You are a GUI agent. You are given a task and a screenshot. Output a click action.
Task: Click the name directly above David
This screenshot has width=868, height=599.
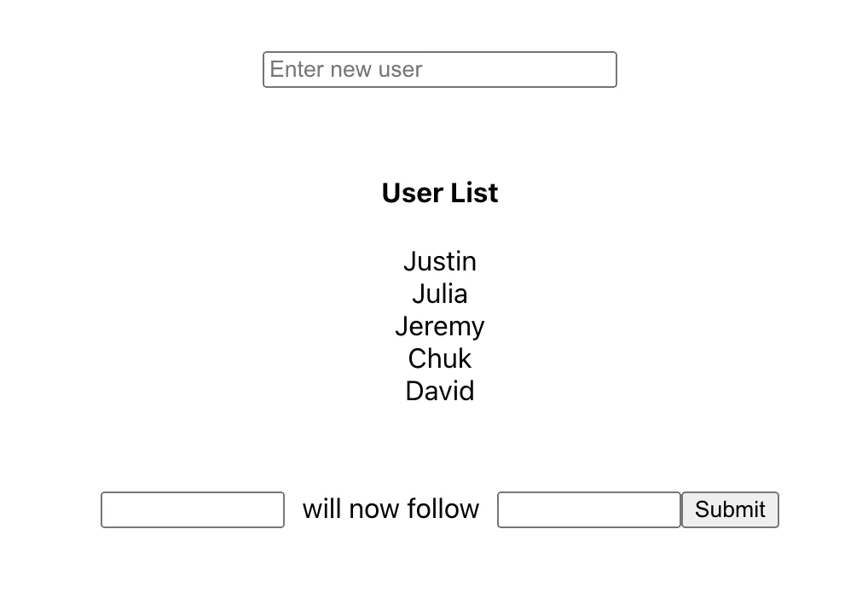tap(439, 358)
